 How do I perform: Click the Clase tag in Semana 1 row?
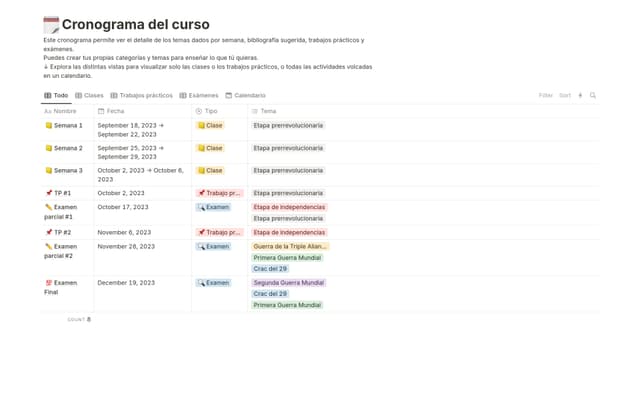click(210, 126)
